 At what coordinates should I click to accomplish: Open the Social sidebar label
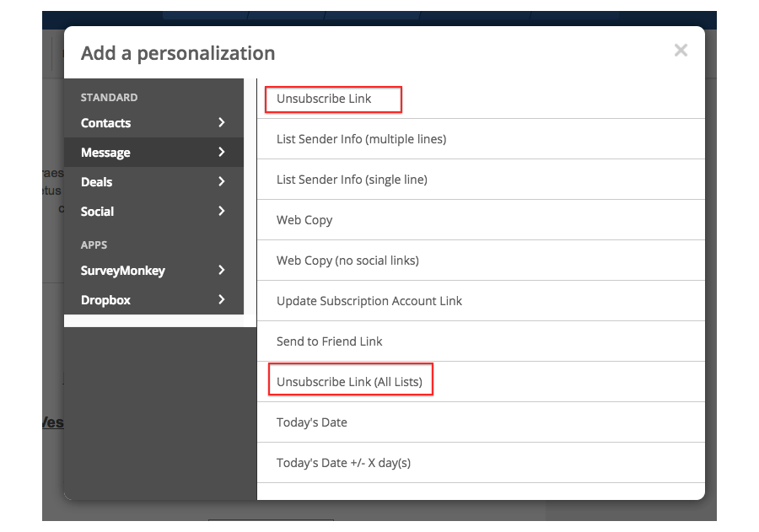coord(97,212)
